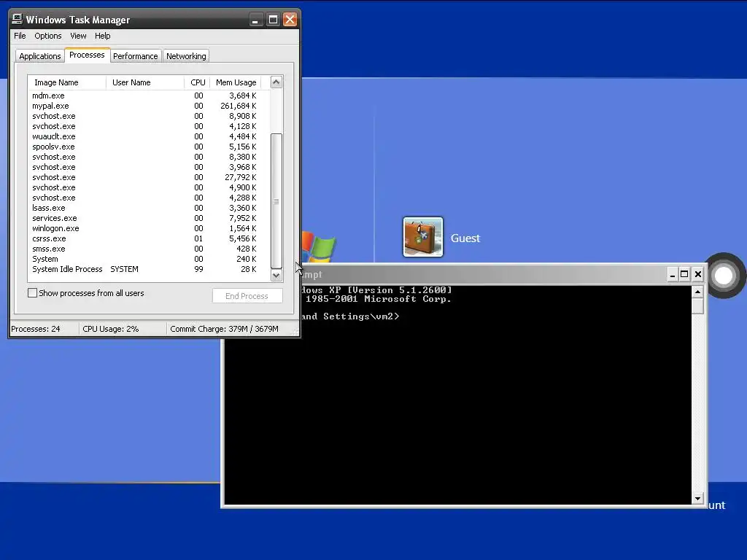Switch to the Networking tab
747x560 pixels.
click(186, 56)
